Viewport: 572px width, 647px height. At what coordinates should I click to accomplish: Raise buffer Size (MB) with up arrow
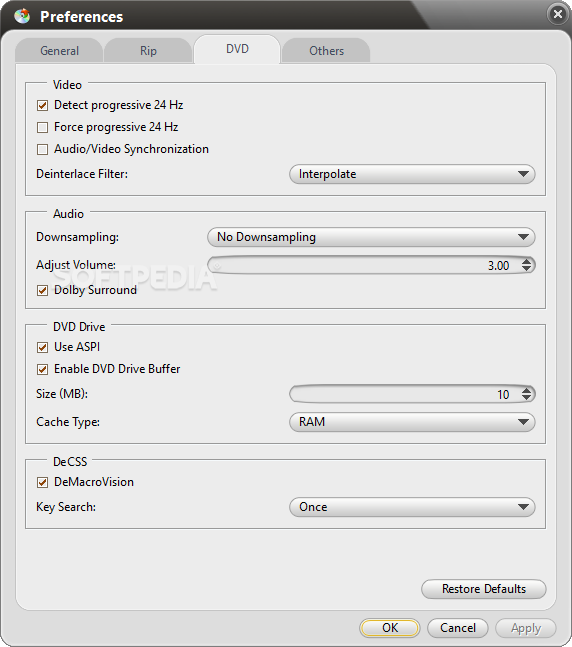(526, 390)
